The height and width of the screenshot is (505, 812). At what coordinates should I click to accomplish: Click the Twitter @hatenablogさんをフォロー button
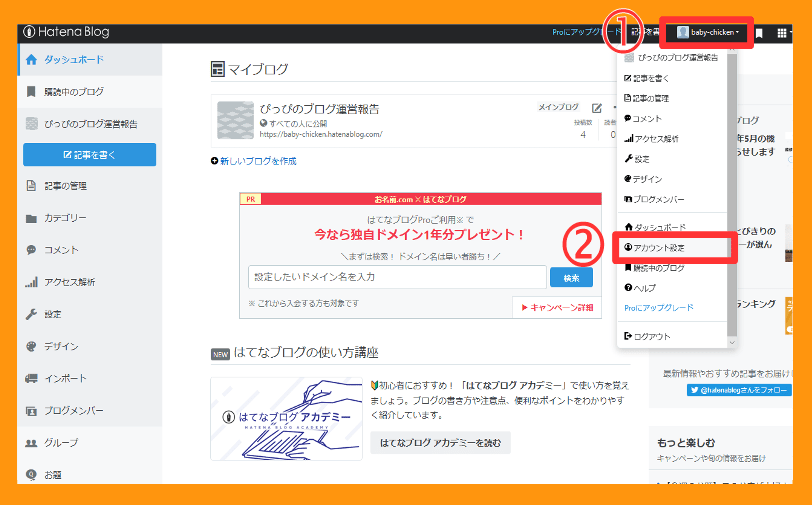pyautogui.click(x=738, y=390)
